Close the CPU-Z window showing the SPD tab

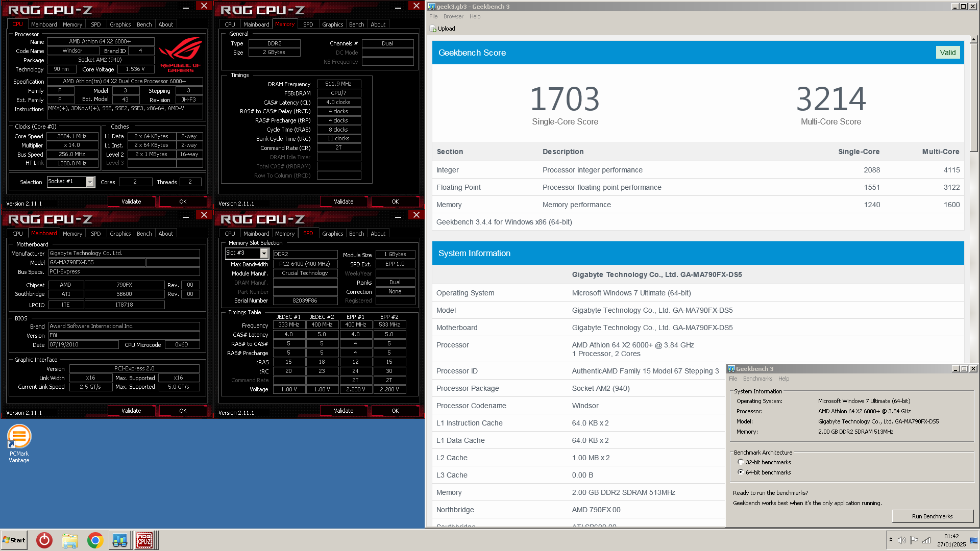416,215
